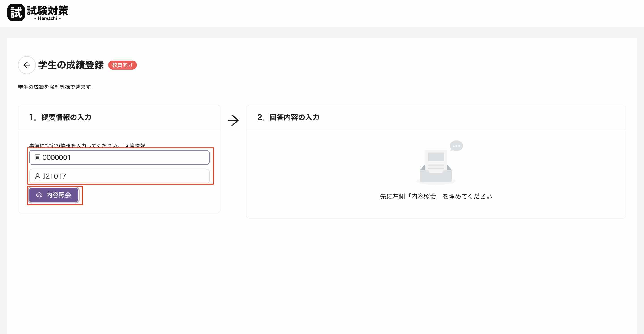The height and width of the screenshot is (334, 644).
Task: Click the 先に左側「内容照会」を埋めてください message
Action: tap(436, 196)
